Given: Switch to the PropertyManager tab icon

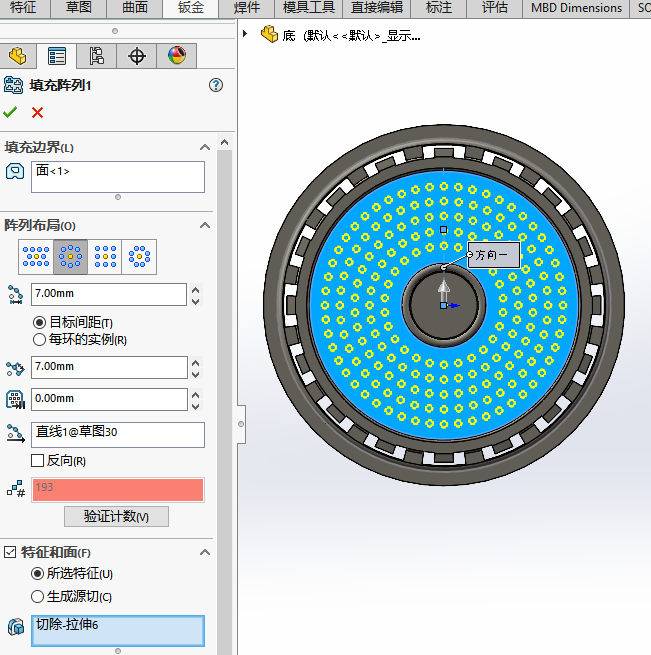Looking at the screenshot, I should click(x=56, y=56).
